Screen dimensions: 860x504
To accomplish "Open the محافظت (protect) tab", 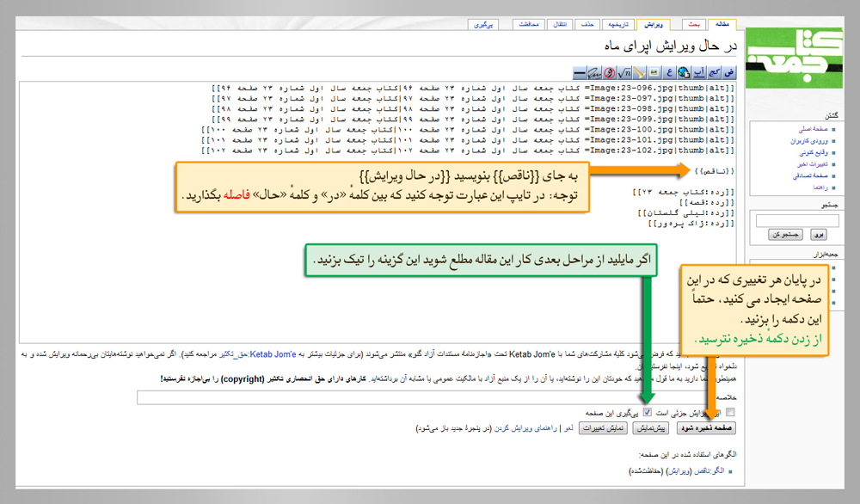I will (x=529, y=25).
